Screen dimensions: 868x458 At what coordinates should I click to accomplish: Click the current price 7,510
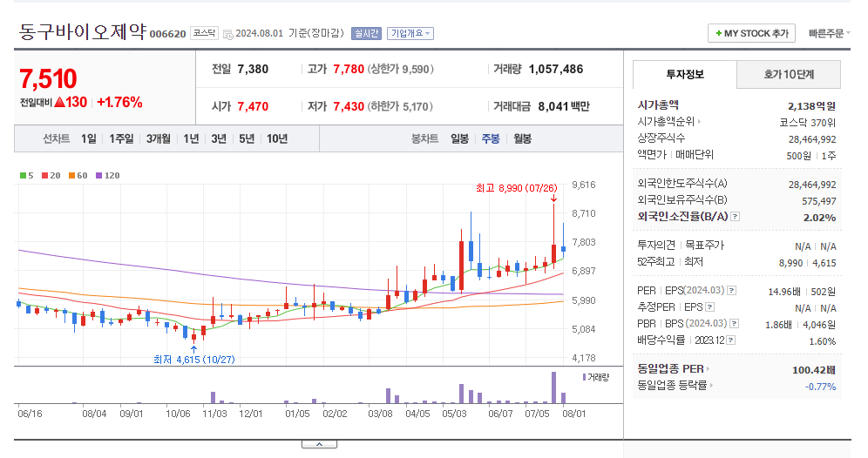point(48,78)
